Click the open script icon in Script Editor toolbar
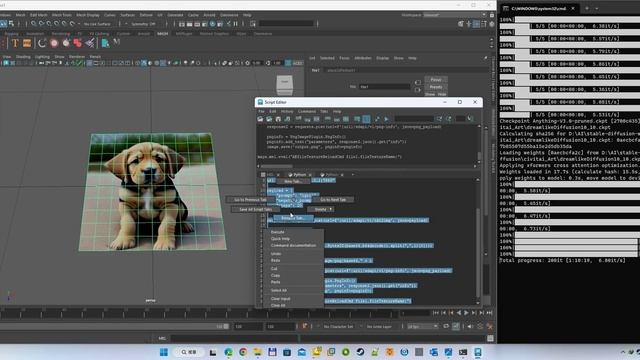The height and width of the screenshot is (360, 640). (260, 119)
